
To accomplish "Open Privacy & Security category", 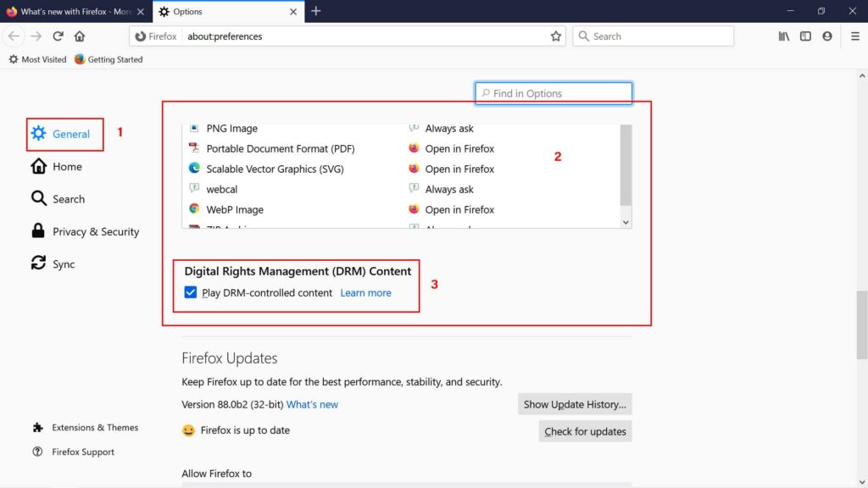I will [85, 232].
